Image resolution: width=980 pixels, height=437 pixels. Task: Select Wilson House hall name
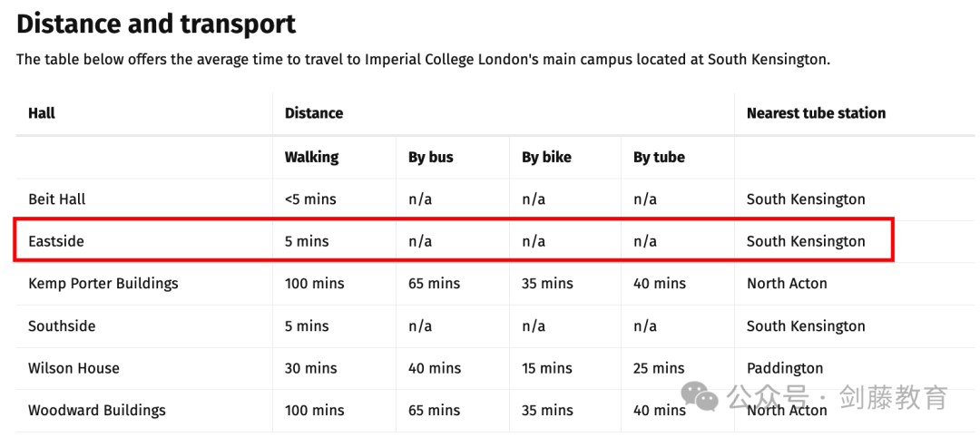click(x=73, y=368)
